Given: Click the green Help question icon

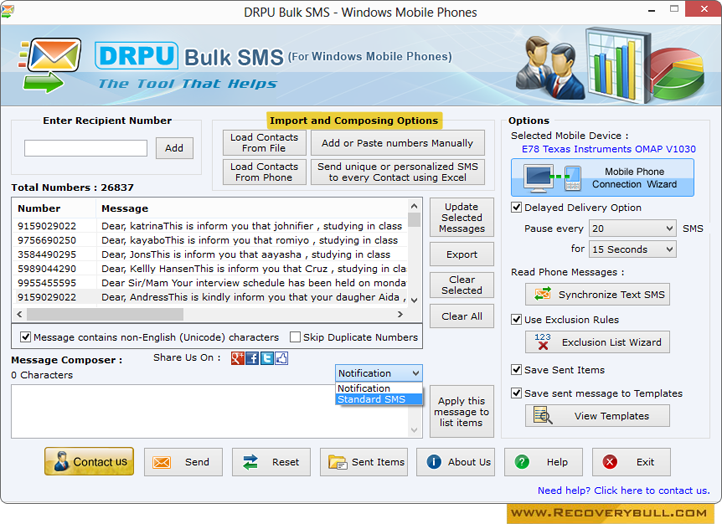Looking at the screenshot, I should click(522, 461).
